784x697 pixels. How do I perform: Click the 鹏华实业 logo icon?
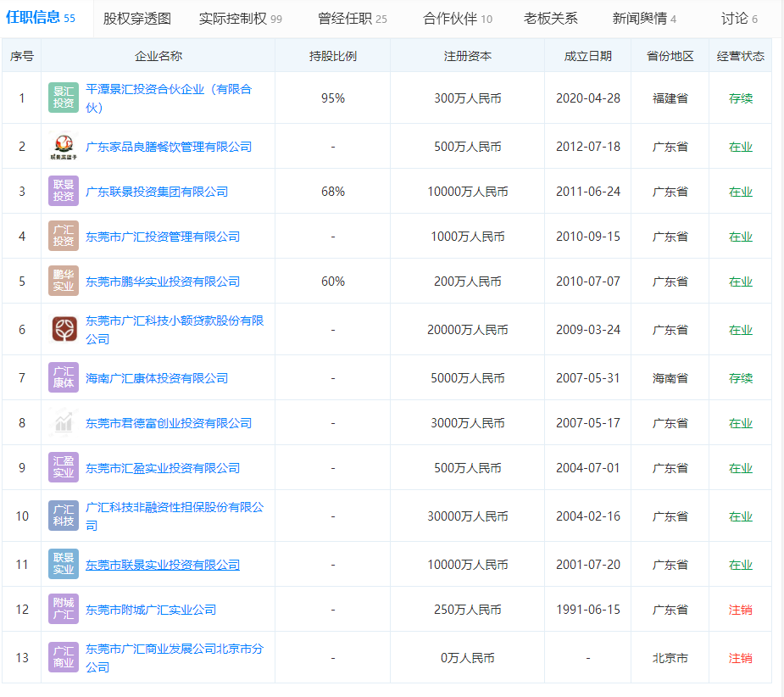pos(64,281)
